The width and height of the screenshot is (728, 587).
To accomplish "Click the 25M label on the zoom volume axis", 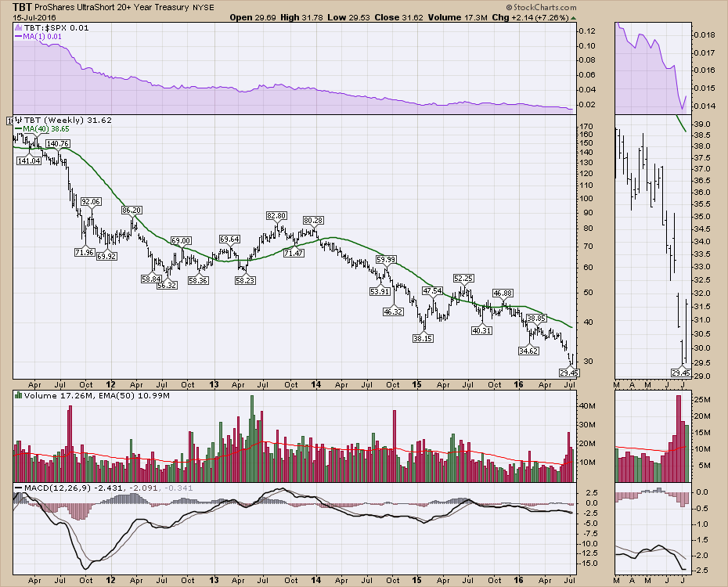I will 702,399.
